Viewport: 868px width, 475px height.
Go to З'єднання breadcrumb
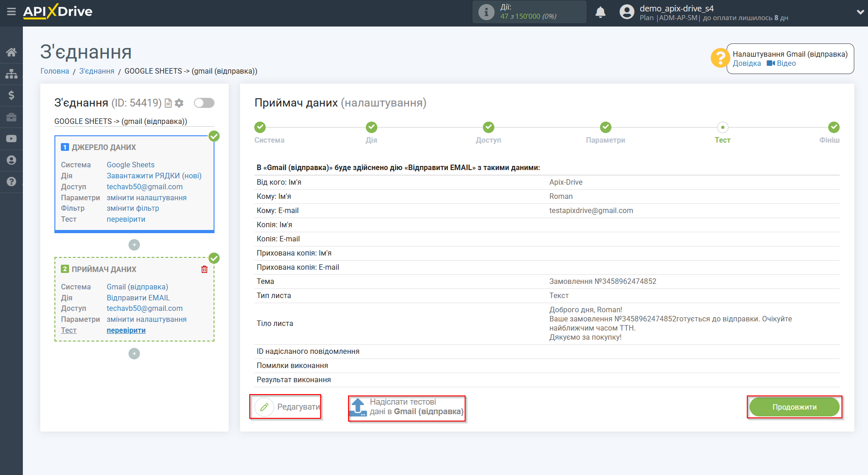tap(97, 71)
